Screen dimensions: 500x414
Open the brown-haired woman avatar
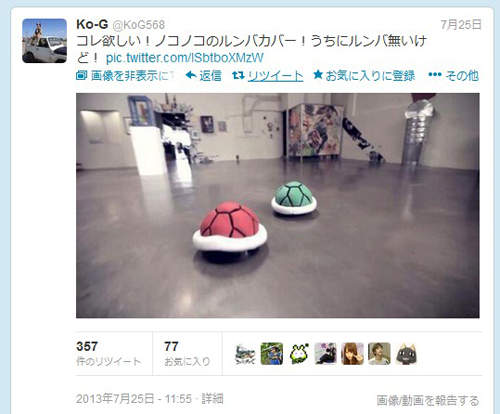(x=353, y=354)
